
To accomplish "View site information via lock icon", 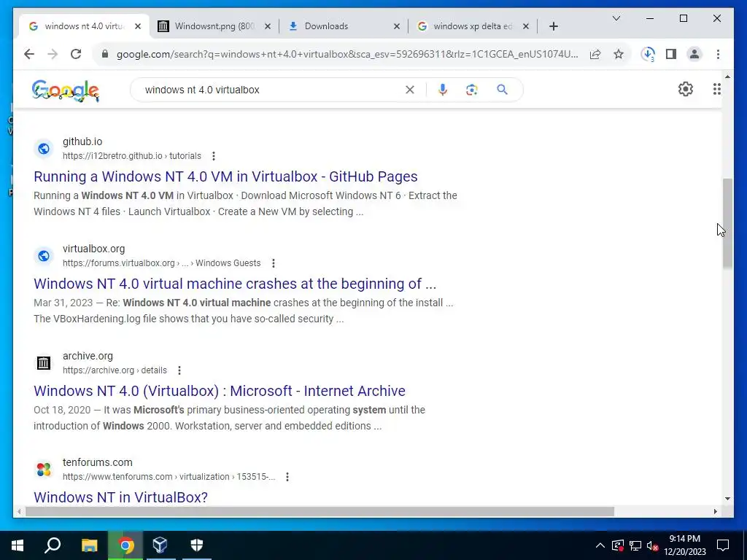I will tap(105, 54).
